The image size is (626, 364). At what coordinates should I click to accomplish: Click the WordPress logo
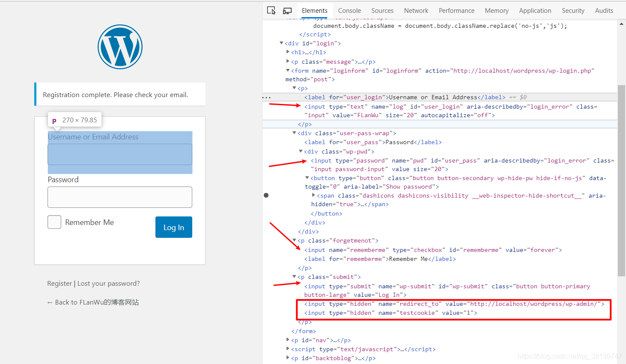coord(120,47)
